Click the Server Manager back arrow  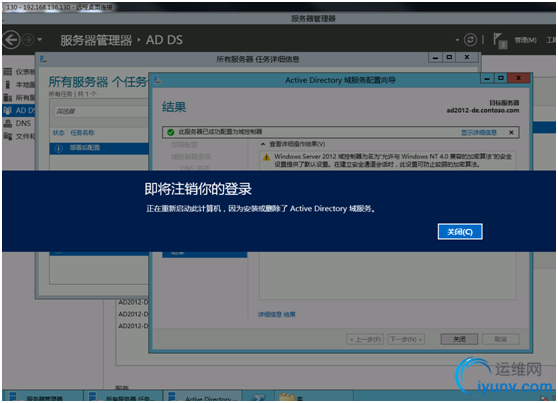pyautogui.click(x=11, y=40)
